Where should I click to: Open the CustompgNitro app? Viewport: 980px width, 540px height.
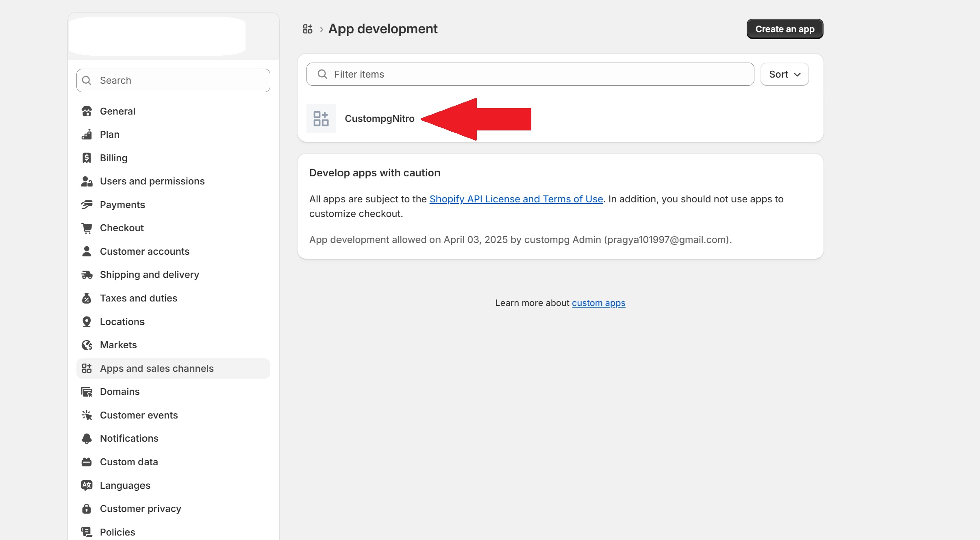[x=561, y=119]
